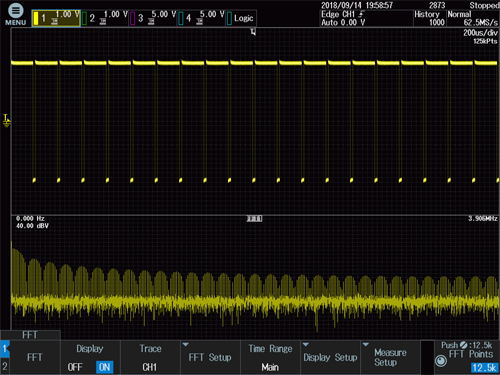
Task: Click the Stopped acquisition status
Action: 484,5
